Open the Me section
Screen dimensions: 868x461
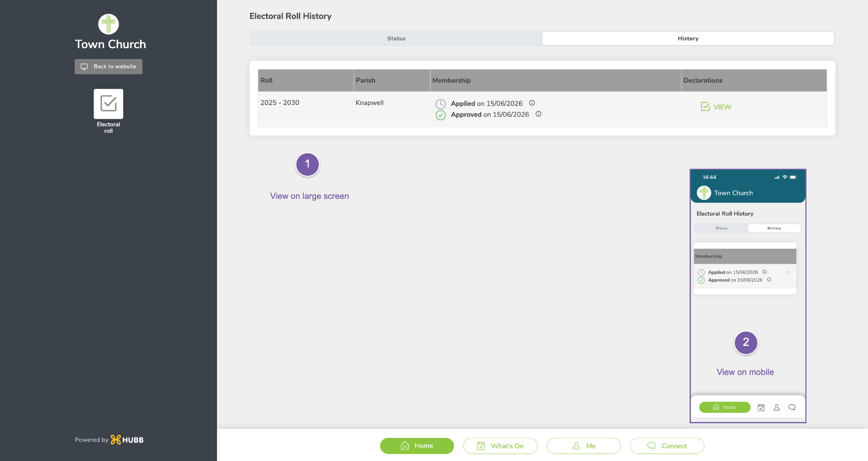[x=583, y=446]
